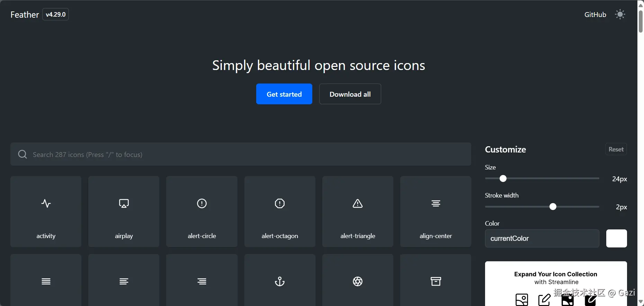The height and width of the screenshot is (306, 644).
Task: Open the Expand Your Icon Collection ad
Action: pyautogui.click(x=556, y=284)
